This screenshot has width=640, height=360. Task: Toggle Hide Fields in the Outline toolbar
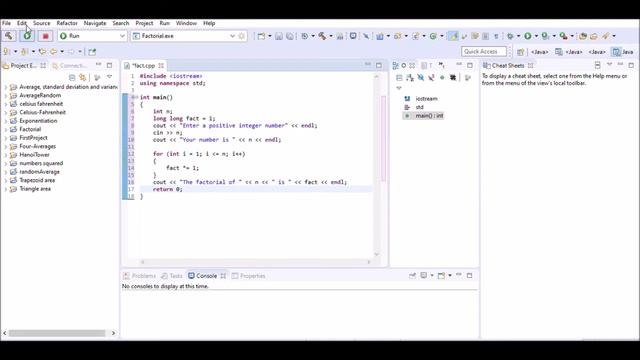pyautogui.click(x=421, y=78)
